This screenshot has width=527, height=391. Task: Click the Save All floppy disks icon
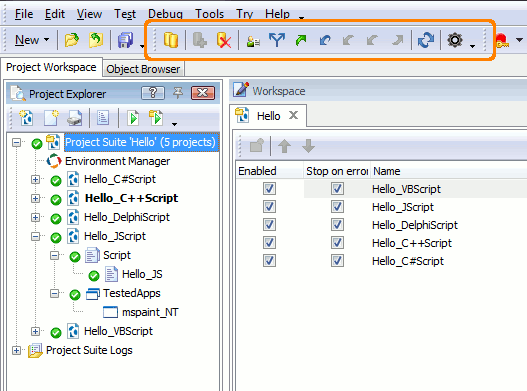point(125,40)
